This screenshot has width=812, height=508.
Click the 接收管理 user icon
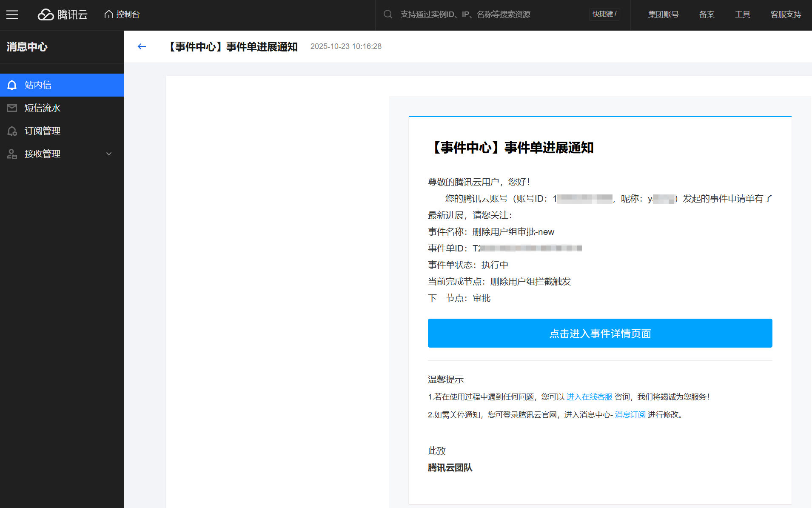[x=12, y=154]
